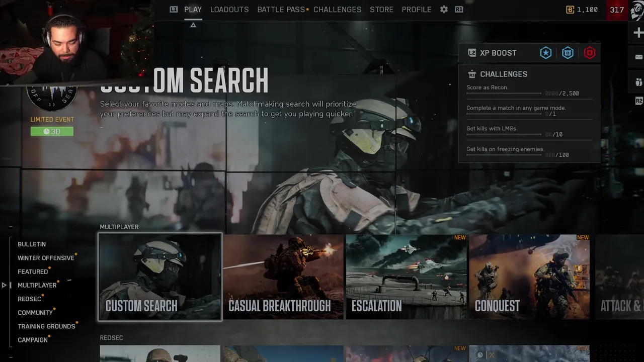Click the R1 bumper icon in the top bar
This screenshot has width=644, height=362.
[x=459, y=10]
